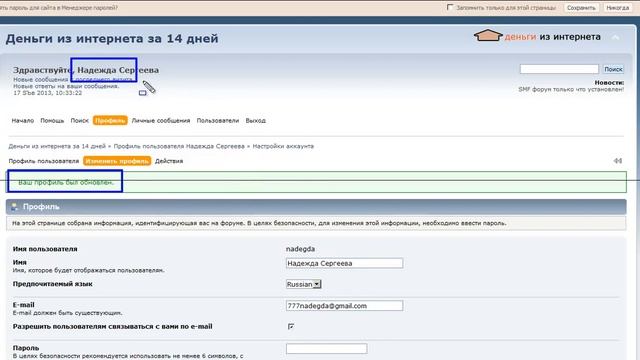The image size is (640, 360).
Task: Click the search text field at top right
Action: click(x=559, y=69)
